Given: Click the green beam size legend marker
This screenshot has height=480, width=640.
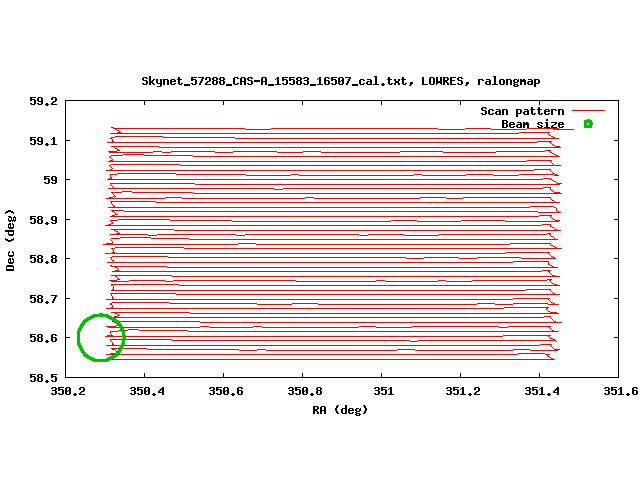Looking at the screenshot, I should tap(588, 124).
